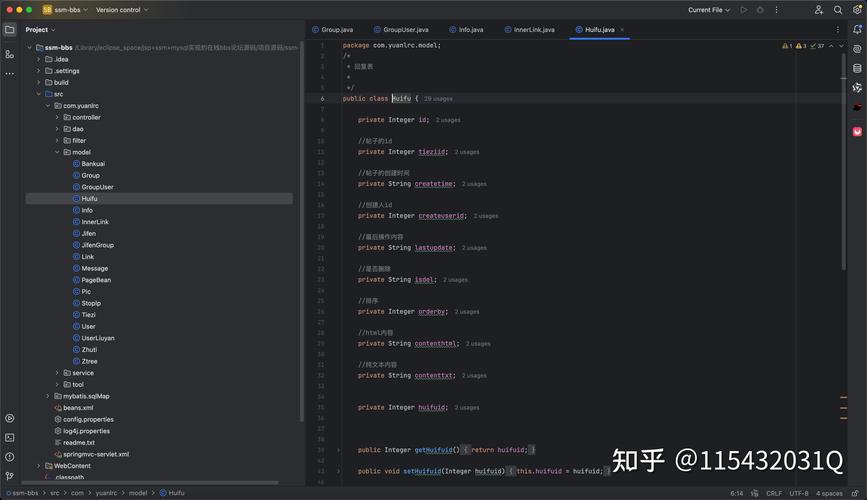Viewport: 867px width, 500px height.
Task: Open the Version control dropdown
Action: [121, 10]
